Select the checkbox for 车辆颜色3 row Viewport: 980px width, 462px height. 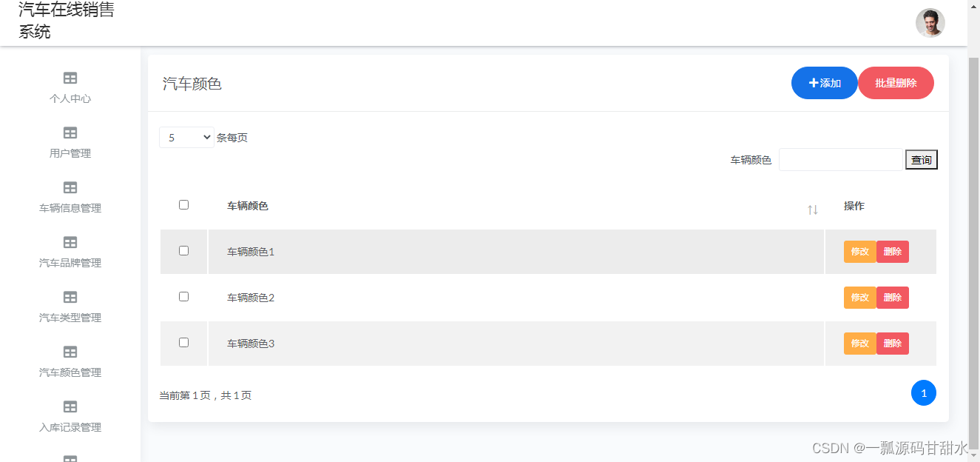(x=184, y=343)
